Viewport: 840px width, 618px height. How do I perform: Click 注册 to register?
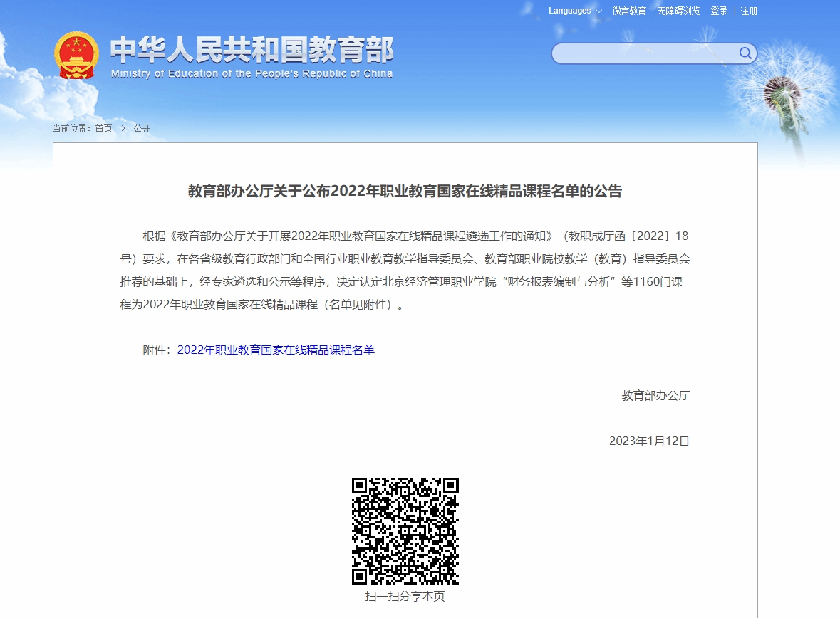[749, 11]
